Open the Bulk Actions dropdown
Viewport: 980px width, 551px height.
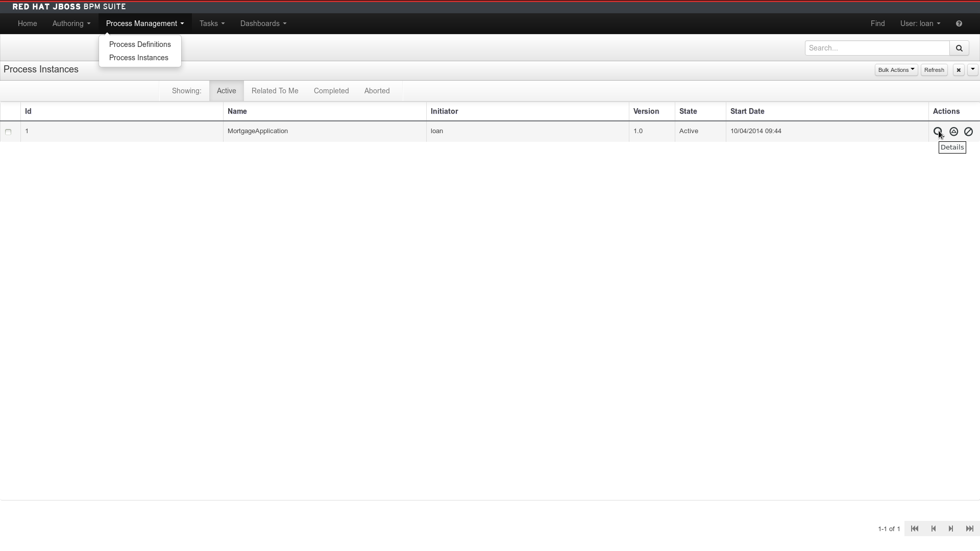[x=896, y=70]
